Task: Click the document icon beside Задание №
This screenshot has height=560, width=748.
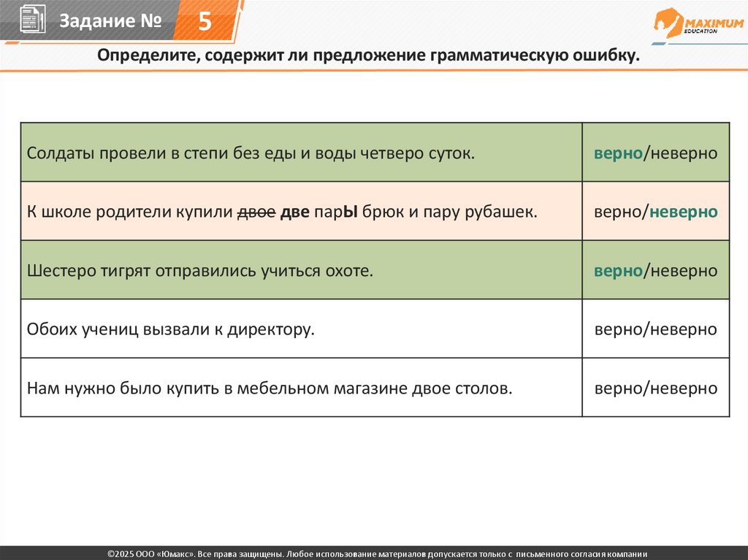Action: tap(33, 20)
